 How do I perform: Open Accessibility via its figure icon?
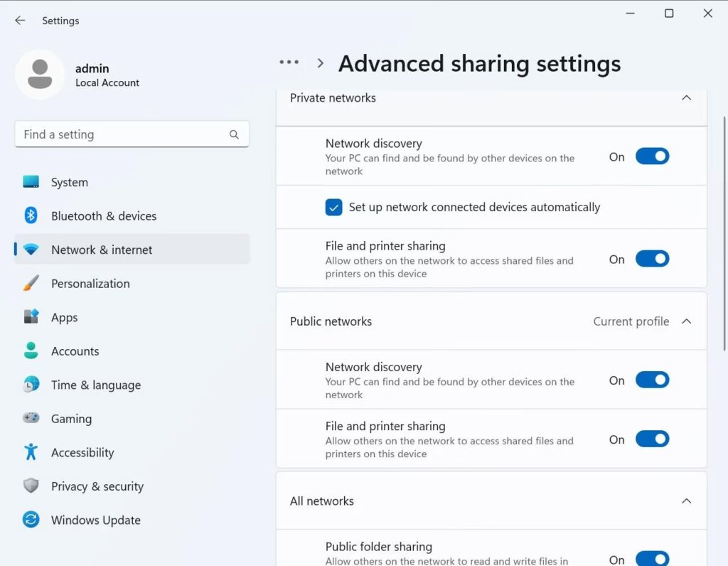(31, 452)
